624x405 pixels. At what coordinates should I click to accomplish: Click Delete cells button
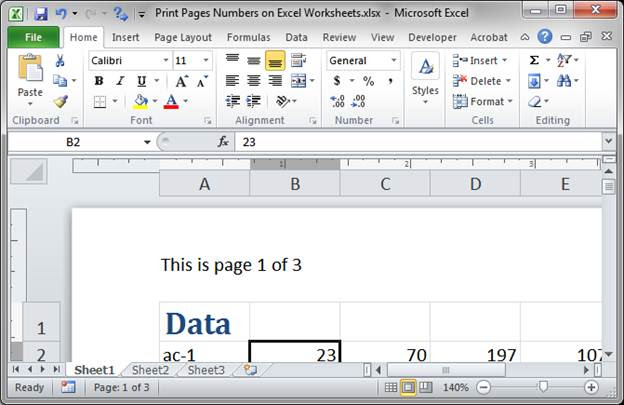pyautogui.click(x=482, y=81)
